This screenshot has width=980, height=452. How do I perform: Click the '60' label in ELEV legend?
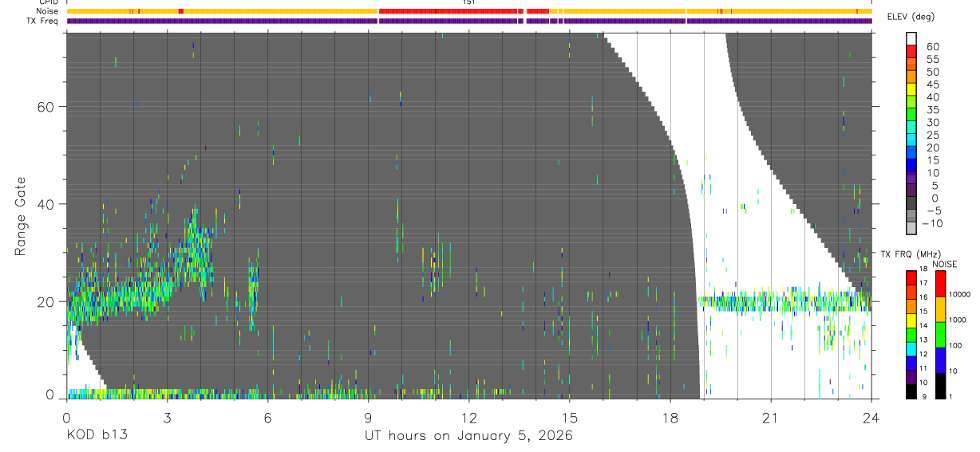pyautogui.click(x=932, y=47)
